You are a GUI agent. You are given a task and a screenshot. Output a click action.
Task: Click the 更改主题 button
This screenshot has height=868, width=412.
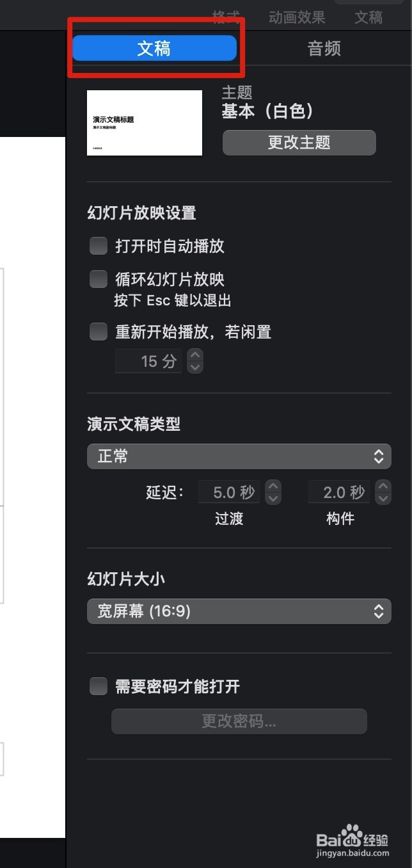(x=299, y=143)
